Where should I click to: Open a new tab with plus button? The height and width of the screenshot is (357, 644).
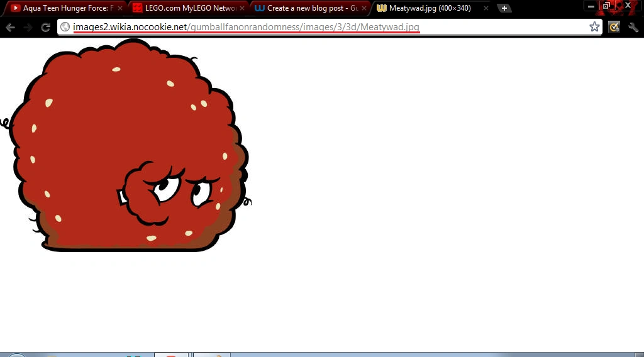click(x=504, y=8)
